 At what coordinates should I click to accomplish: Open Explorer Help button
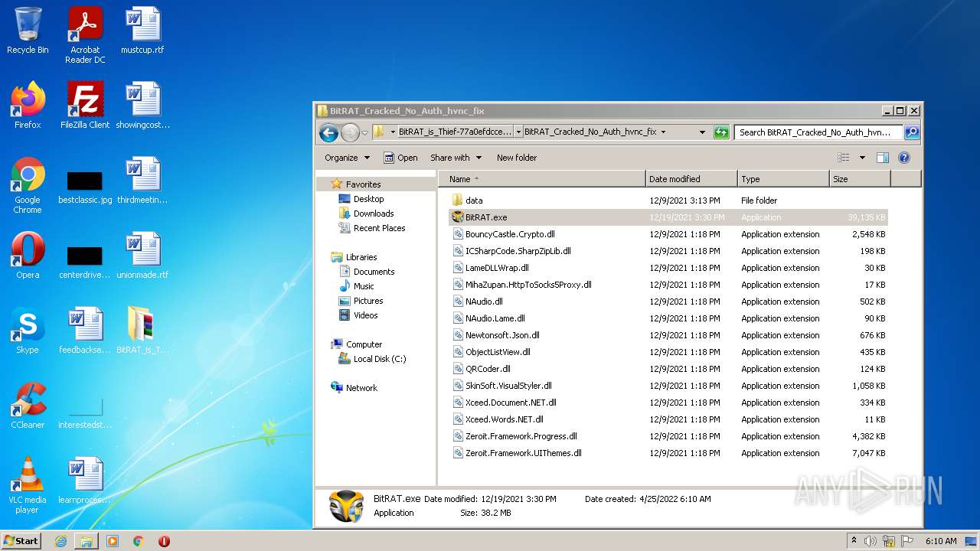click(x=903, y=158)
